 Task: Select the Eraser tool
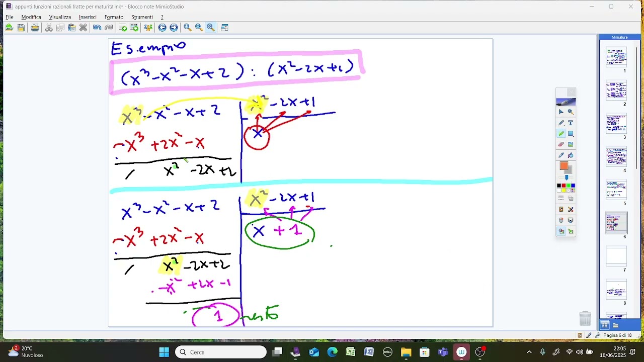click(561, 144)
